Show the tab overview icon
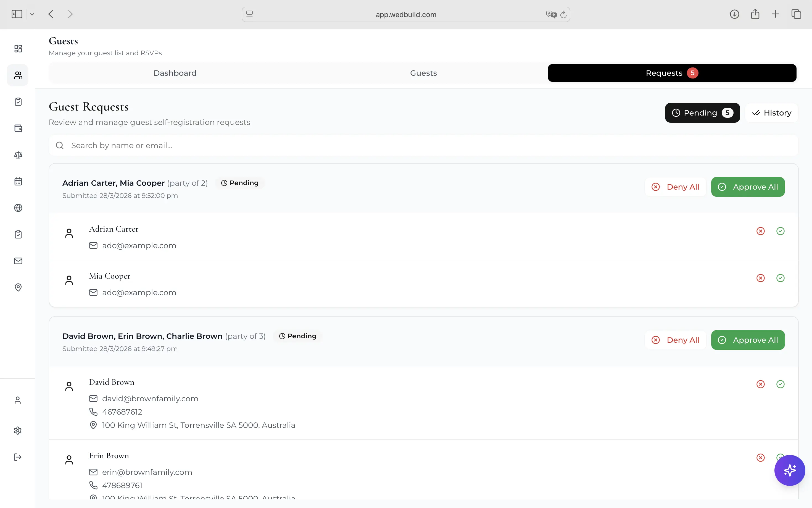812x508 pixels. (796, 14)
